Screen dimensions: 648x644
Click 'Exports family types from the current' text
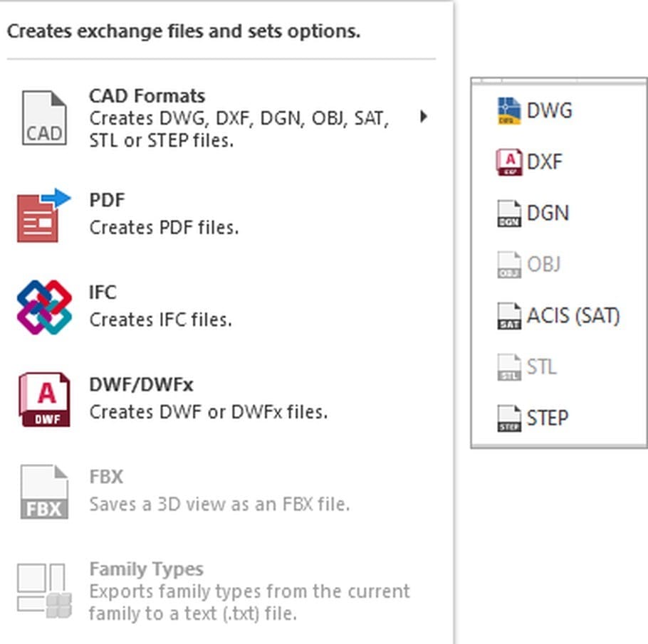tap(250, 591)
